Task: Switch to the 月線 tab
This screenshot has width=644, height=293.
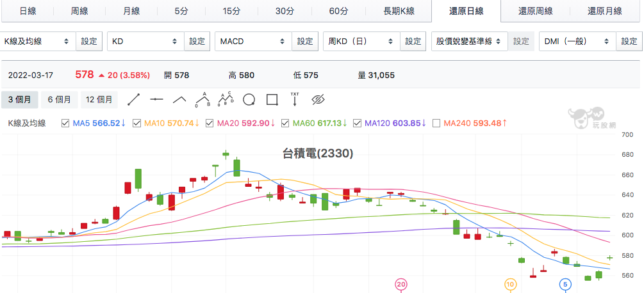Action: coord(131,11)
